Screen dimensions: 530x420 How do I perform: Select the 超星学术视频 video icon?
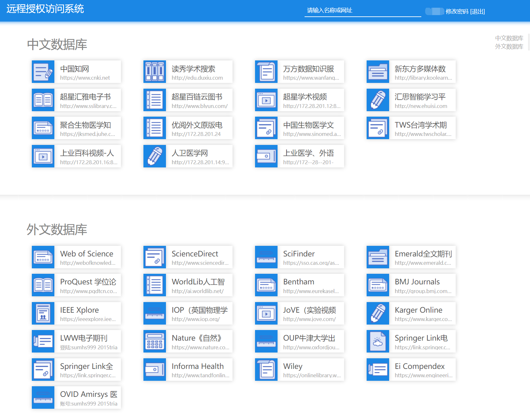[x=266, y=100]
